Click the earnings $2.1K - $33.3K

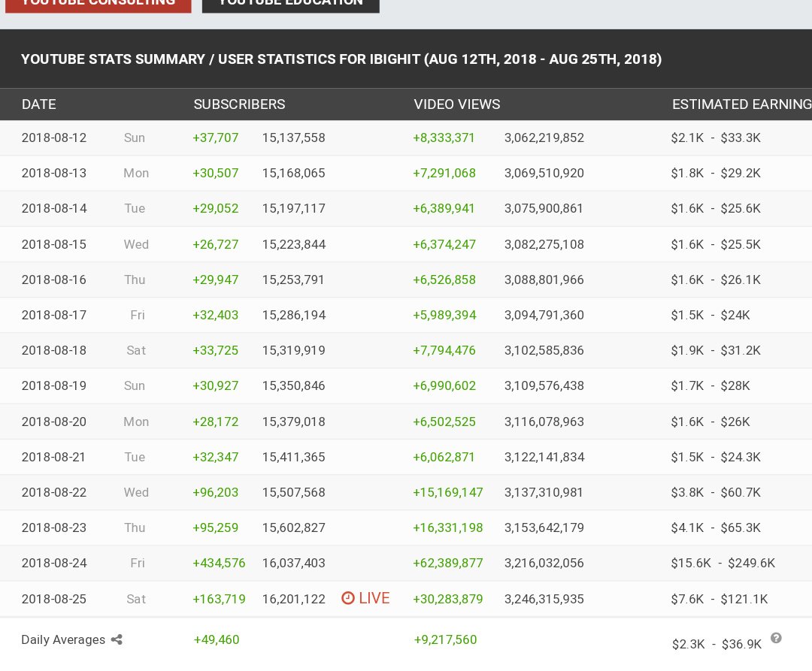point(716,138)
